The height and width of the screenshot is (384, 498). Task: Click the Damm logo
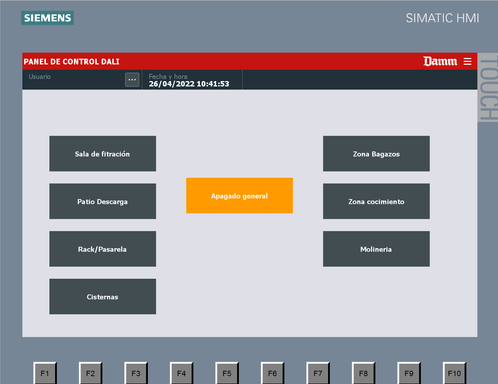[x=440, y=61]
